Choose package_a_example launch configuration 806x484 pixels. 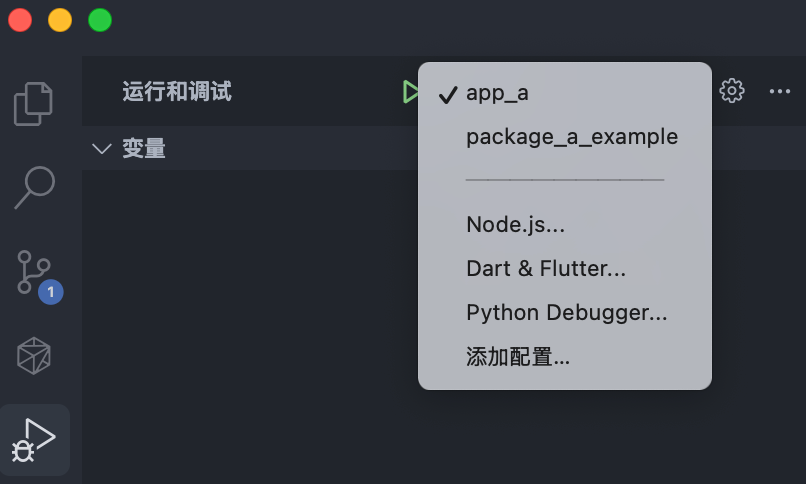571,137
